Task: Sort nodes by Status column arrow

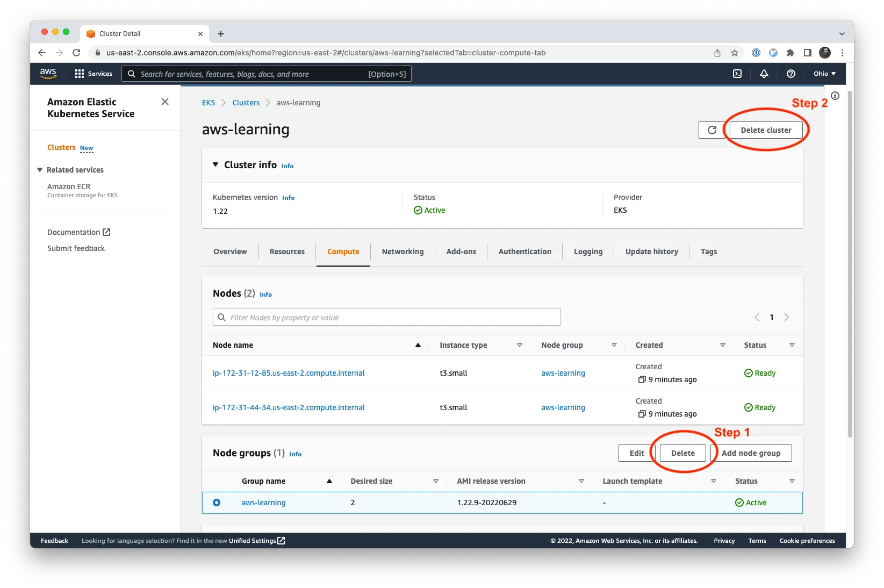Action: 792,345
